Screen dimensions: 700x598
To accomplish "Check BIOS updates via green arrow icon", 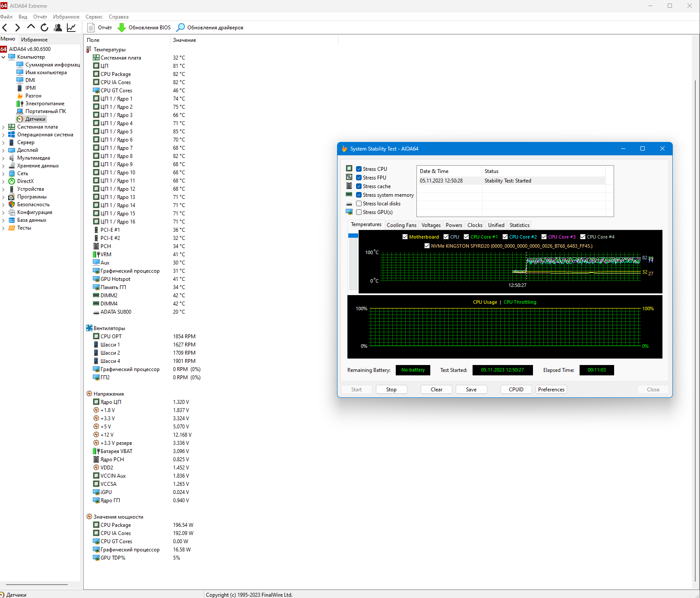I will (122, 28).
